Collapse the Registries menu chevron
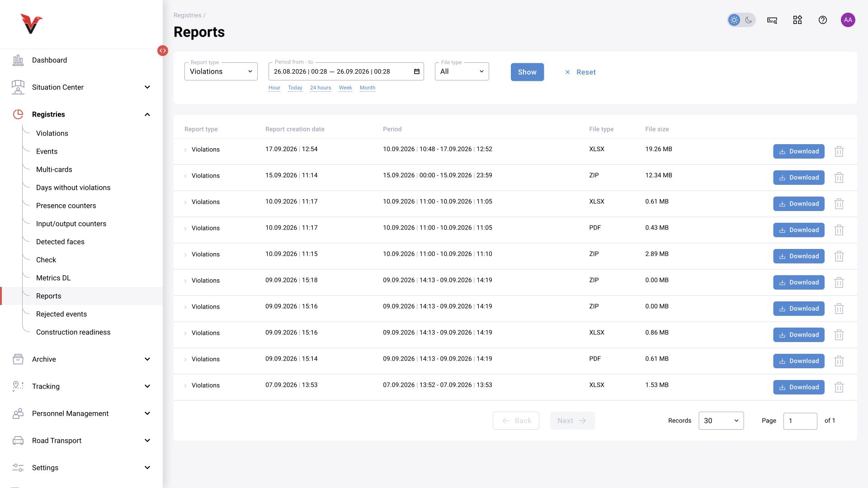The height and width of the screenshot is (488, 868). 147,114
